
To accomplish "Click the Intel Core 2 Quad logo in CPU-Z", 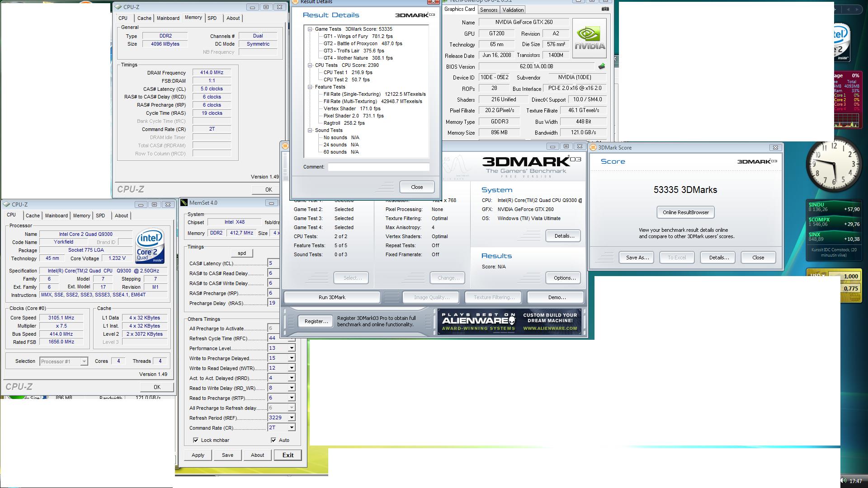I will coord(150,246).
